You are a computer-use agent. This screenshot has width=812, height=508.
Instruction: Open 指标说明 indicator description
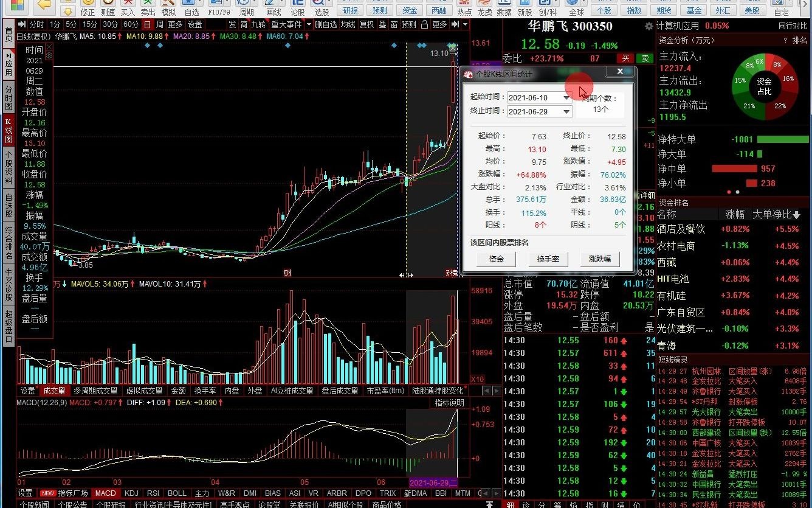pyautogui.click(x=449, y=403)
